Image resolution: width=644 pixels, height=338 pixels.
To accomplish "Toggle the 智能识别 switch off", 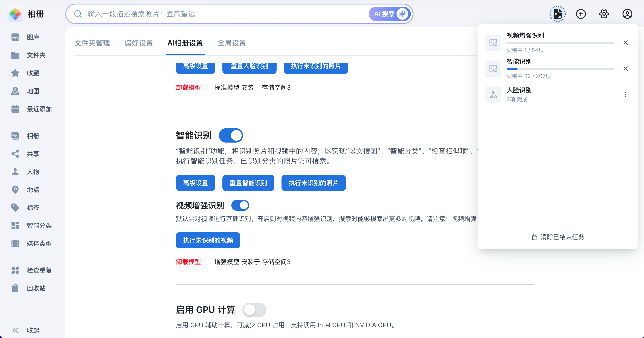I will click(x=231, y=135).
